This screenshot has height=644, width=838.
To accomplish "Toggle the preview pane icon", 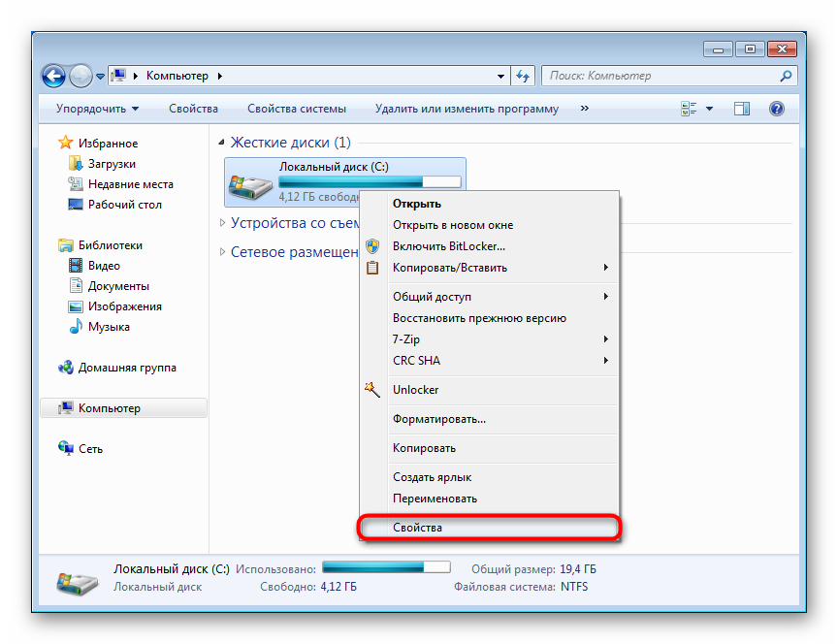I will [x=742, y=108].
